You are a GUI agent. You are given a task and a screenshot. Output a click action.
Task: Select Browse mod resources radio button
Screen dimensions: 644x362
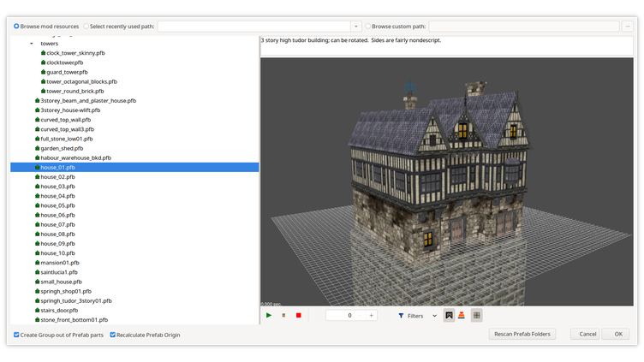(x=17, y=27)
